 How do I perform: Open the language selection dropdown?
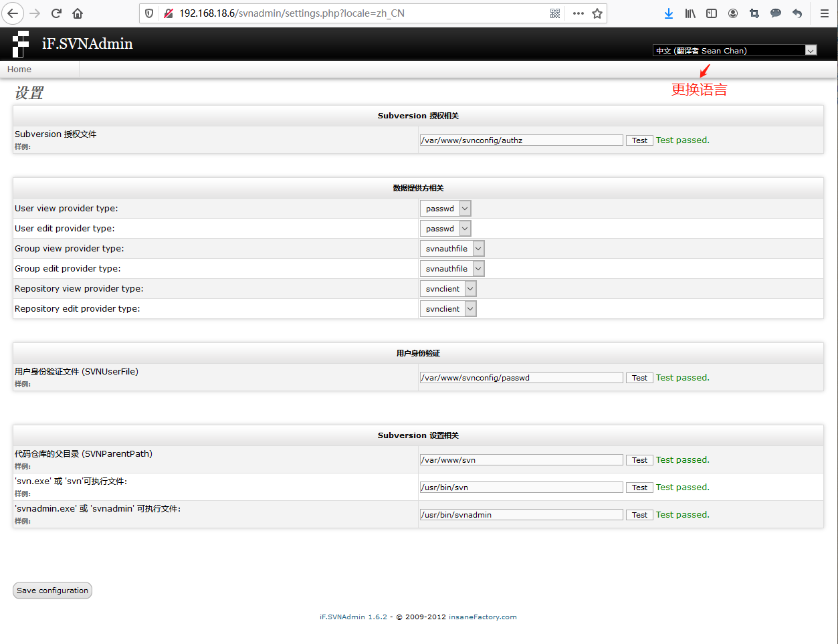coord(734,50)
